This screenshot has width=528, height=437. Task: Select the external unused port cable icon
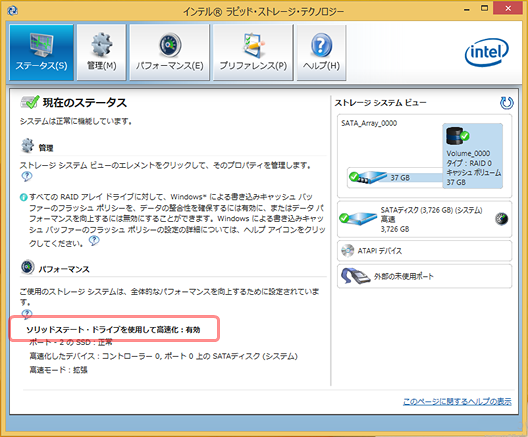coord(355,276)
